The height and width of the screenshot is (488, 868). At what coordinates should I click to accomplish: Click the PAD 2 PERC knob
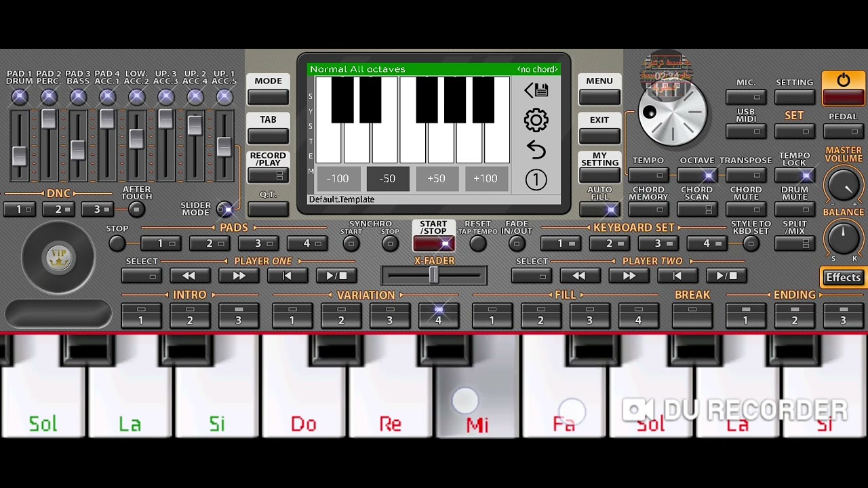49,97
